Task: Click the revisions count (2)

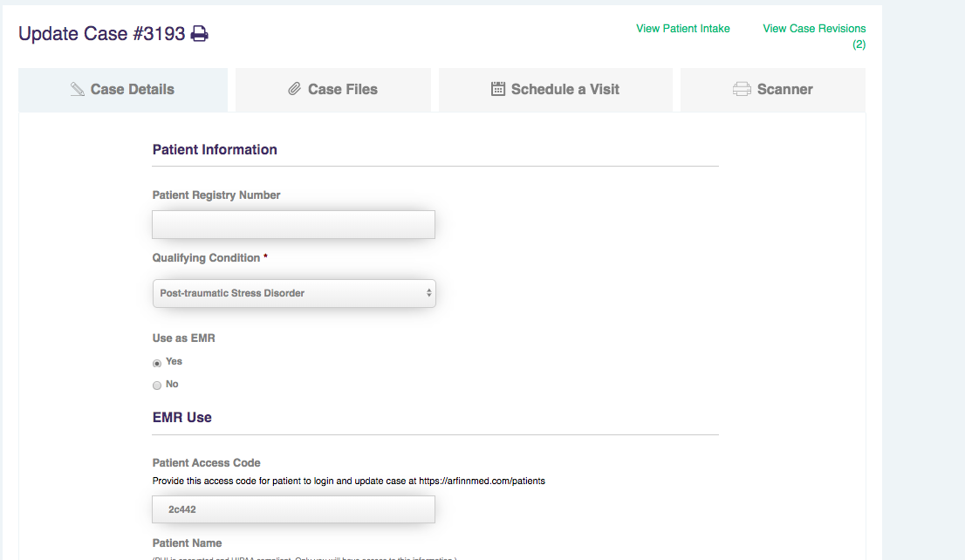Action: click(x=859, y=44)
